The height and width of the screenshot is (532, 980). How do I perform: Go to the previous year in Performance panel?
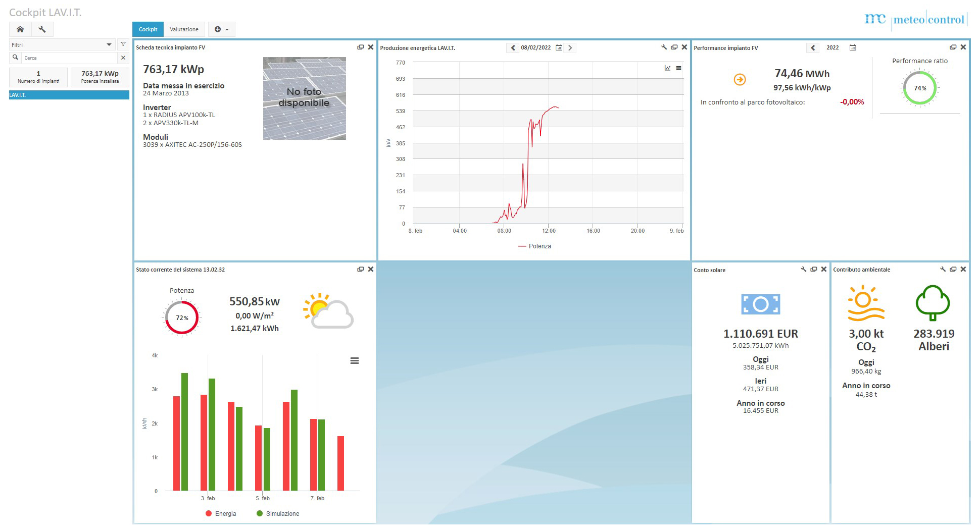pyautogui.click(x=813, y=48)
